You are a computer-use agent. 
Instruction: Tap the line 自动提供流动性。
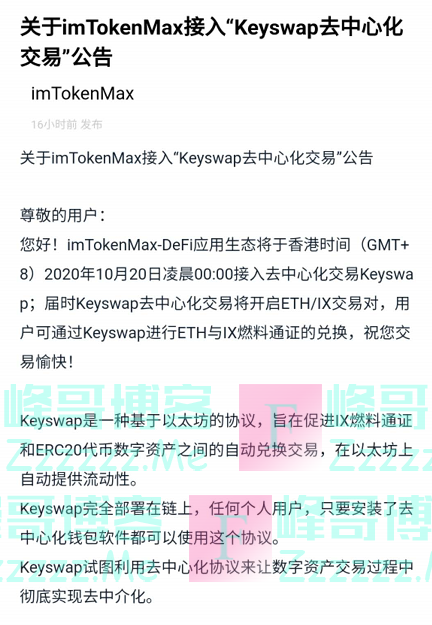(79, 480)
